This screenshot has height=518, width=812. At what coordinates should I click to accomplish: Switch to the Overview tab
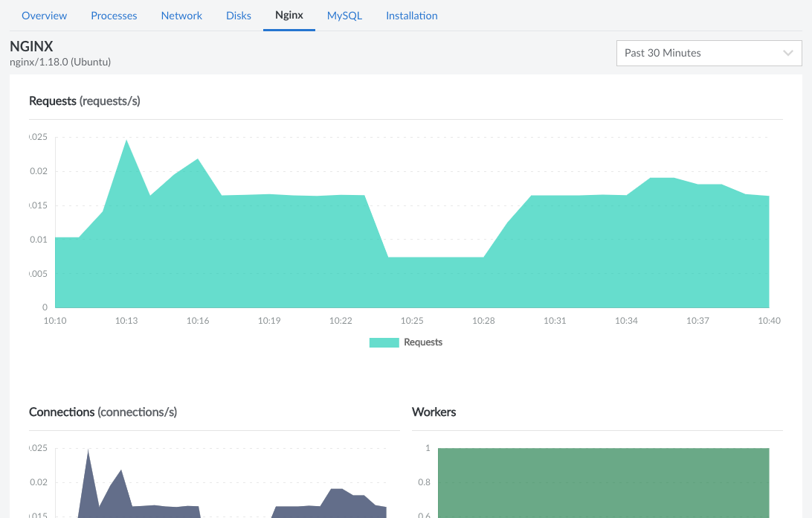tap(44, 15)
